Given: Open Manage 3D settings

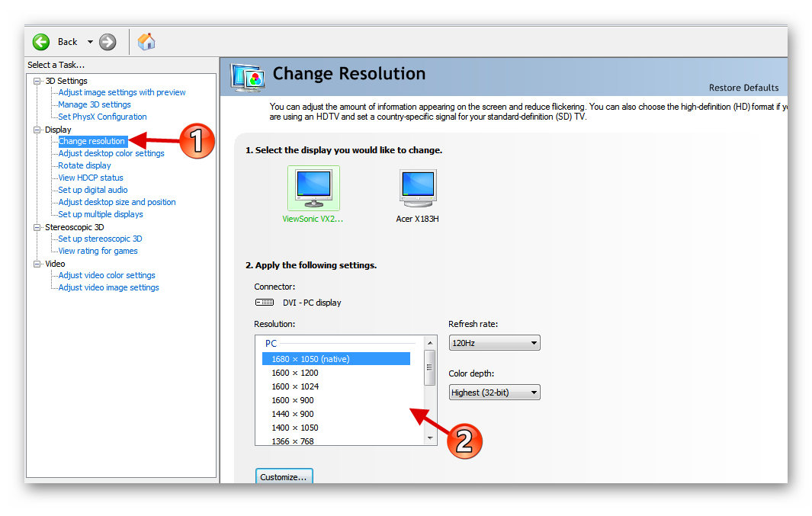Looking at the screenshot, I should point(95,104).
